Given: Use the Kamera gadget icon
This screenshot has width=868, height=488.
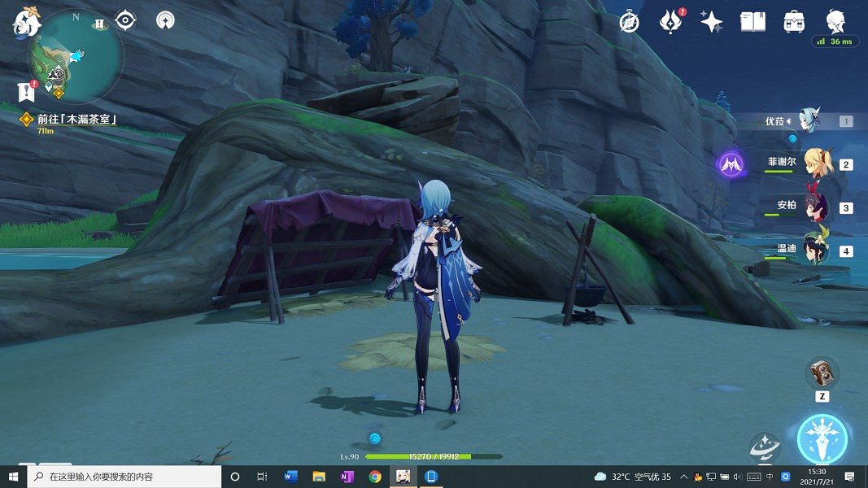Looking at the screenshot, I should (822, 373).
